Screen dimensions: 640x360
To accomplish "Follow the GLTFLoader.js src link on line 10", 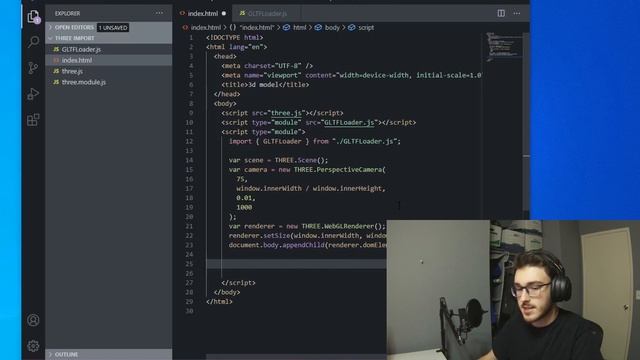I will [x=349, y=122].
